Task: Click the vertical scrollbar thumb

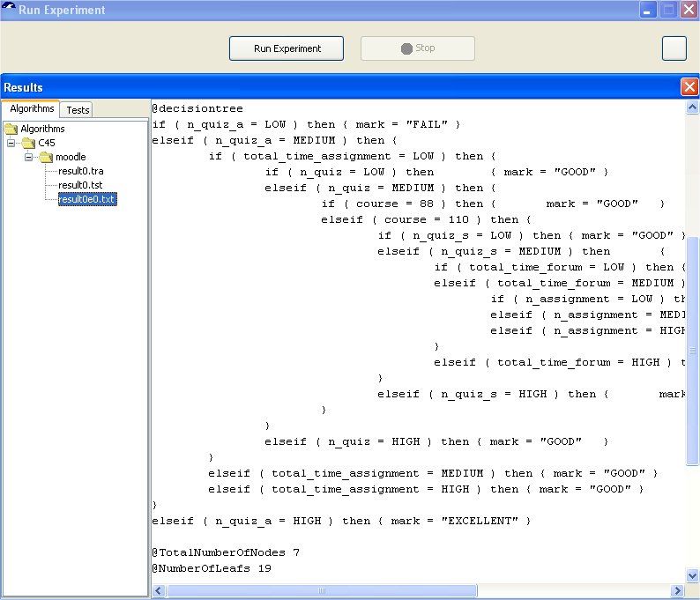Action: click(x=692, y=351)
